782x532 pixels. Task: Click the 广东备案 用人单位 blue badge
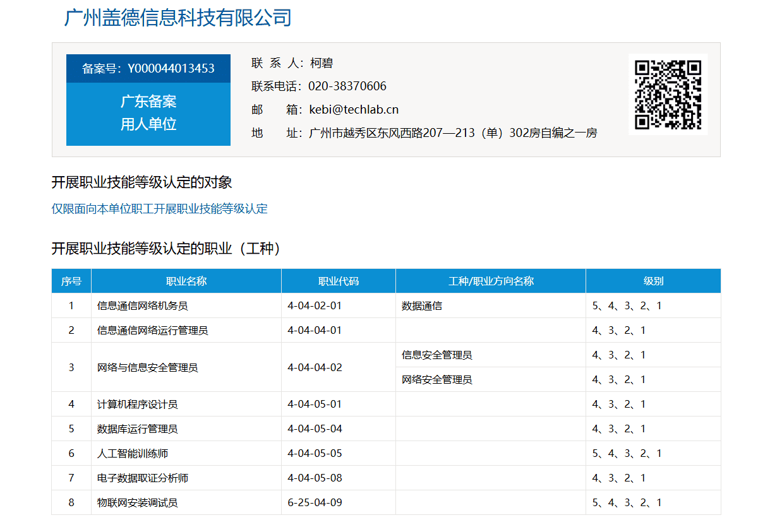148,114
